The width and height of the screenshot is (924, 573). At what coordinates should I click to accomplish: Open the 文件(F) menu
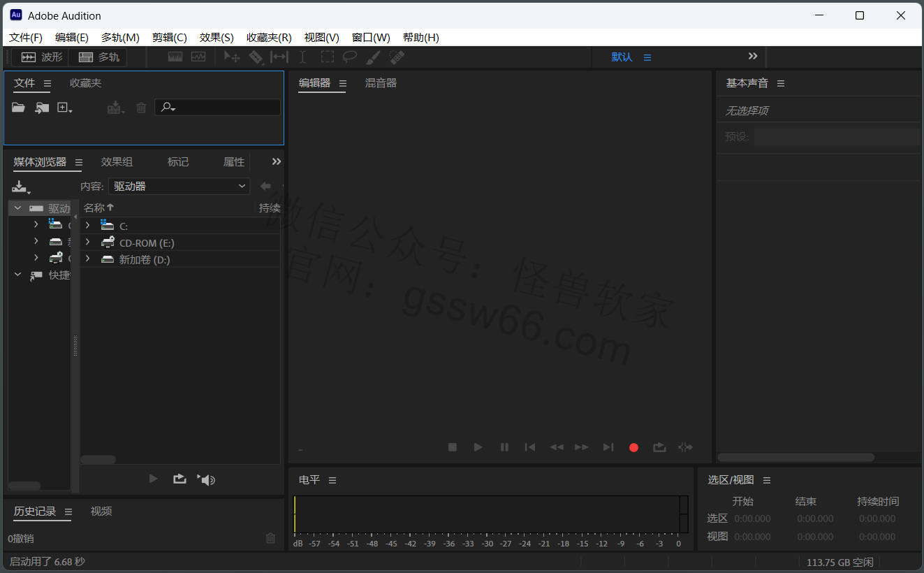(x=26, y=38)
